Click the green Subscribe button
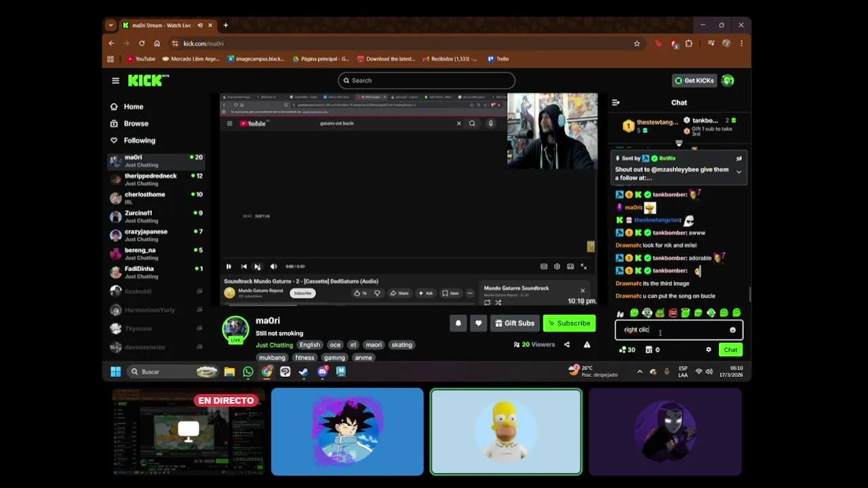Image resolution: width=868 pixels, height=488 pixels. click(569, 323)
